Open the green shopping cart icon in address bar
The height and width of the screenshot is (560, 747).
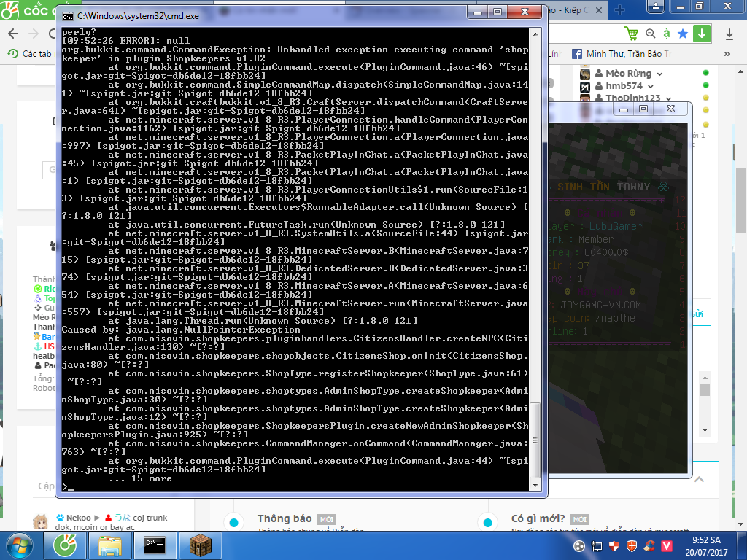[x=631, y=34]
